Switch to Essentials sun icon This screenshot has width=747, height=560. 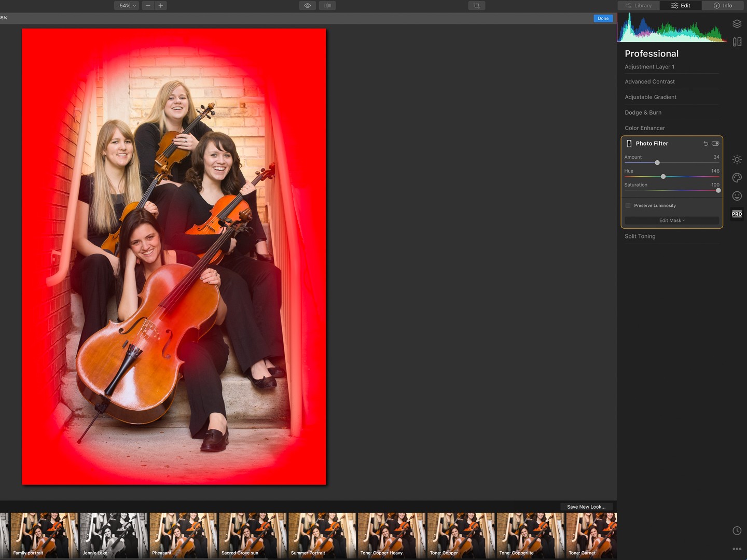coord(737,160)
